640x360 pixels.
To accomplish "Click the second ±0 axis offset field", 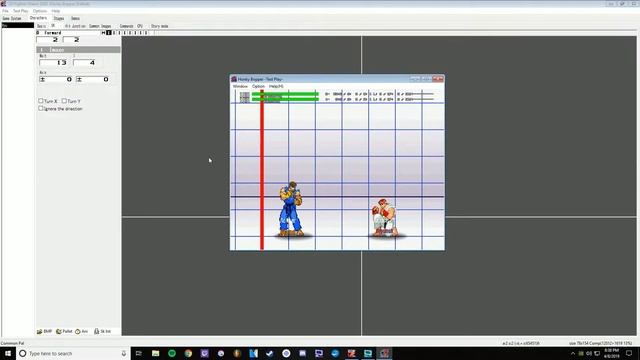I will (x=93, y=79).
